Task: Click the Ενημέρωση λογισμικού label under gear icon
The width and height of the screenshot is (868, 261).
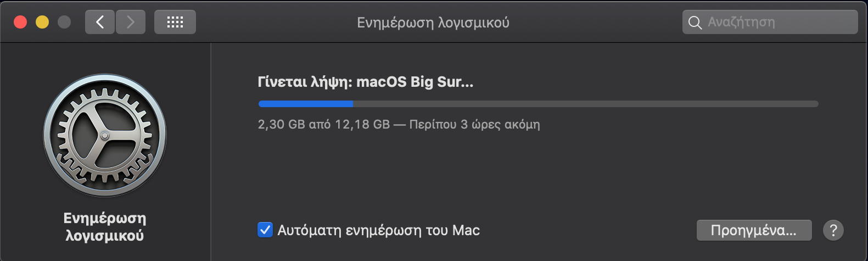Action: coord(105,227)
